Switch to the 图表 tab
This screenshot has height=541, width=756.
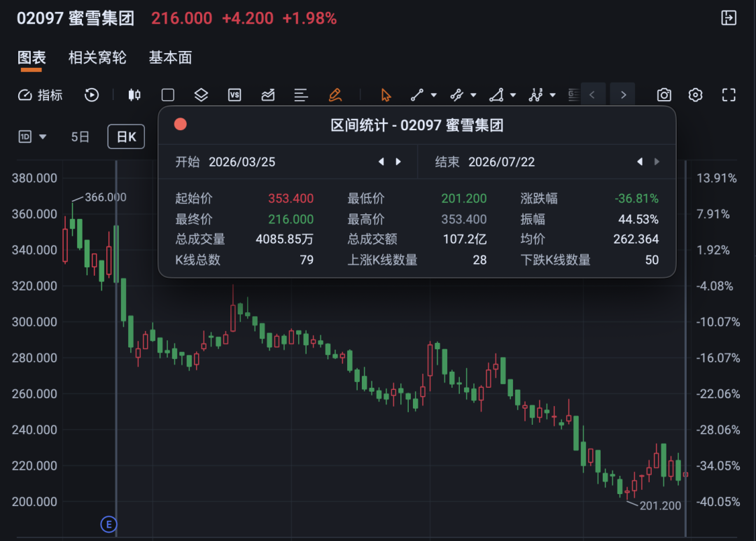[31, 57]
